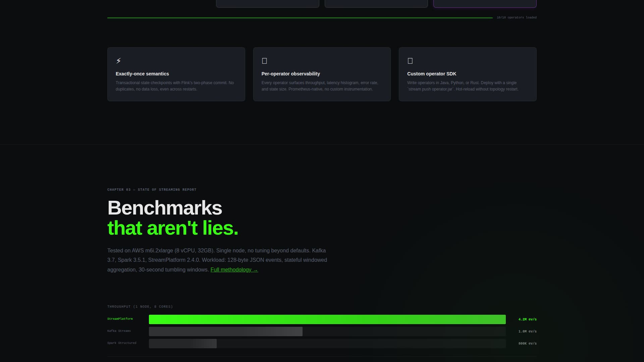Click the StreamPlatform row label
644x362 pixels.
click(120, 319)
